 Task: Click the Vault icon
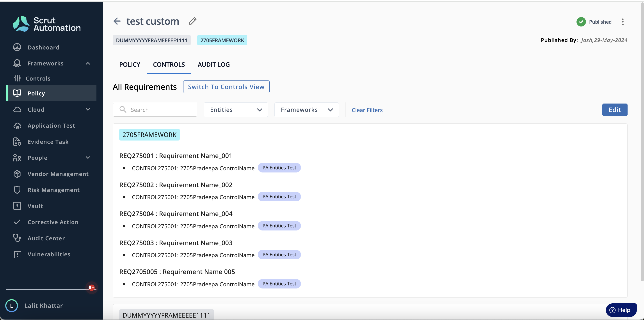pyautogui.click(x=17, y=206)
